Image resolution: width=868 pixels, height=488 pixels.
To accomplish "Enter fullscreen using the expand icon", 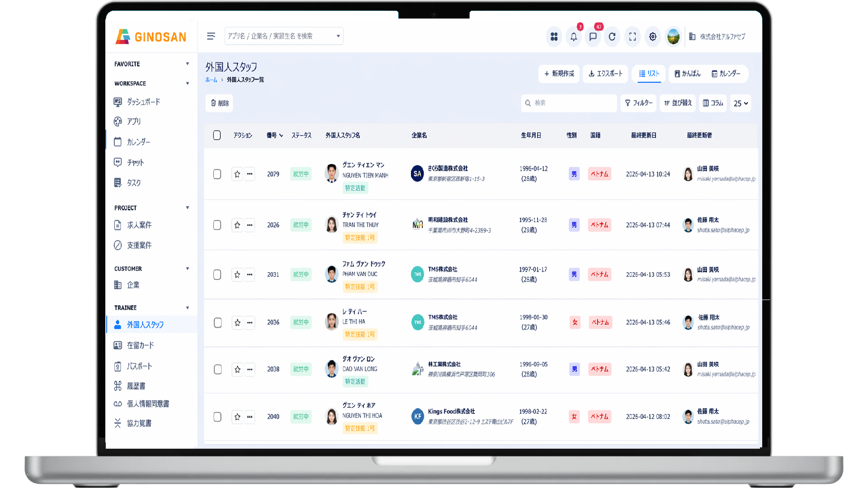I will tap(632, 37).
